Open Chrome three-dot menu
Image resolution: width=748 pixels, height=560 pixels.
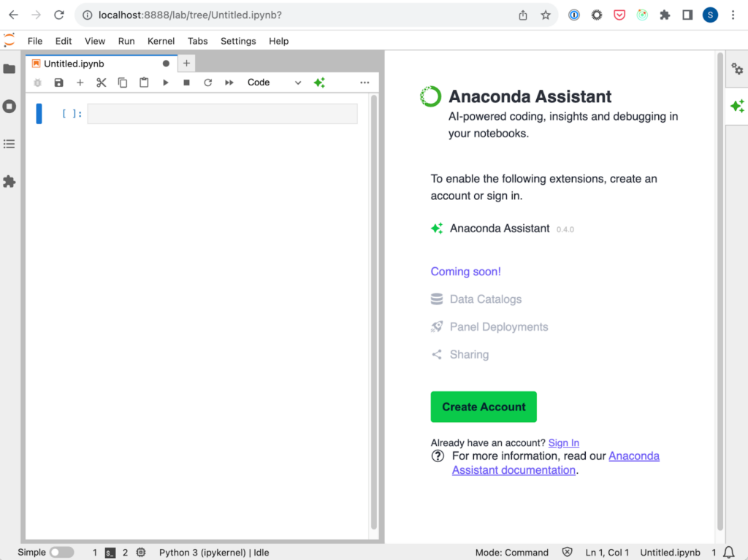pos(733,15)
